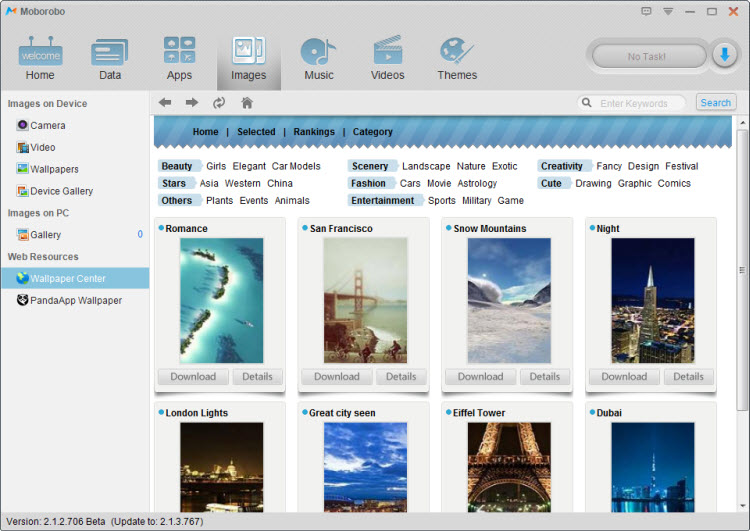
Task: Open the Military subcategory
Action: click(x=476, y=200)
